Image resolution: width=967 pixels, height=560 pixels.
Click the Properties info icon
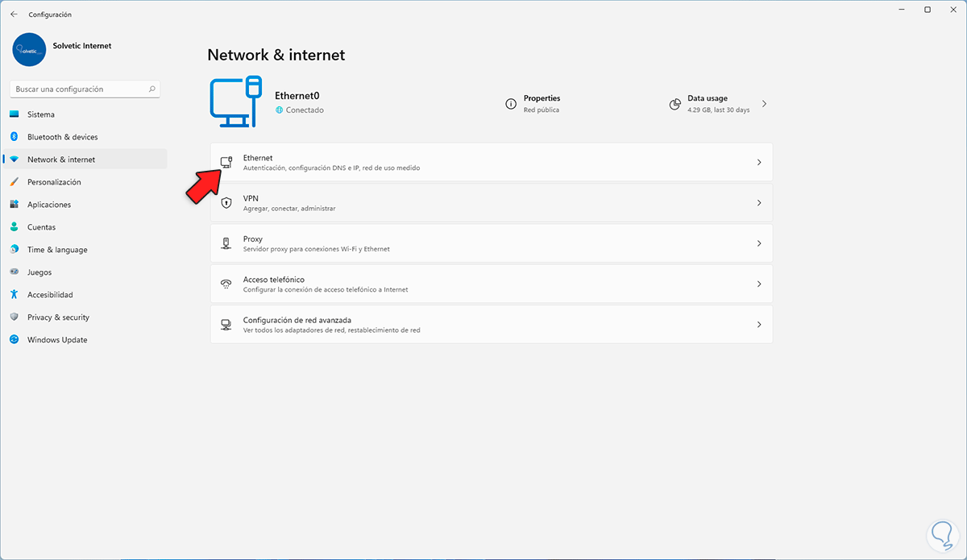(511, 104)
